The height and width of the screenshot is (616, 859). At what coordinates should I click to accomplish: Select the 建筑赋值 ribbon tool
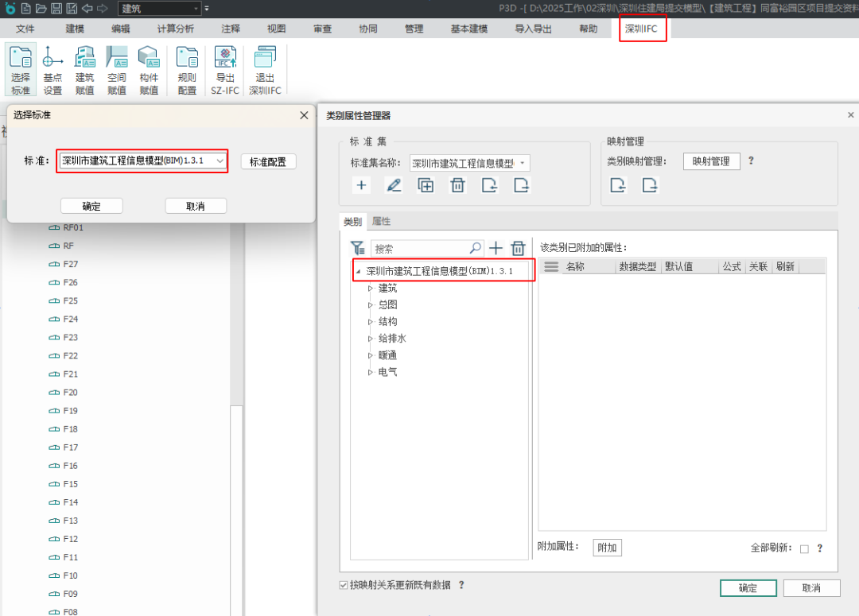pyautogui.click(x=85, y=70)
